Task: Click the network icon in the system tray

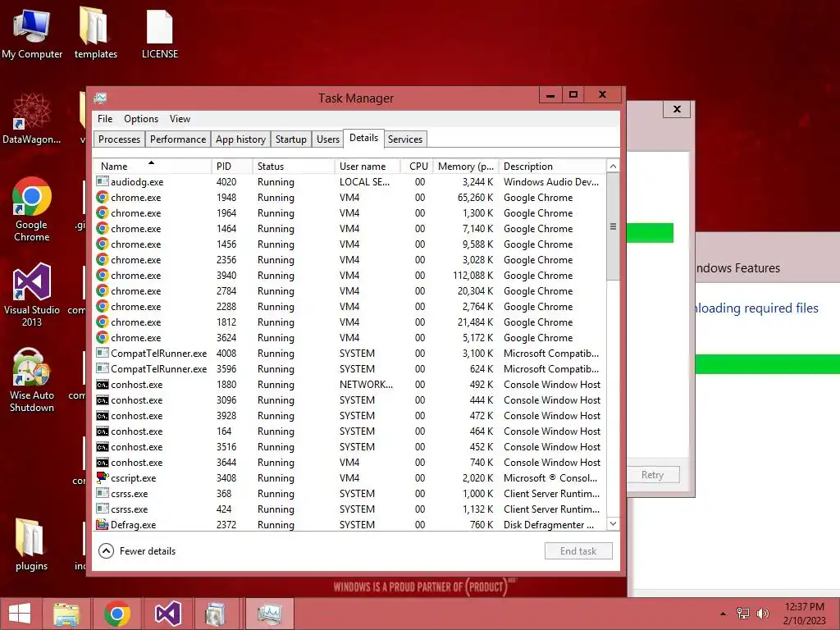Action: coord(743,614)
